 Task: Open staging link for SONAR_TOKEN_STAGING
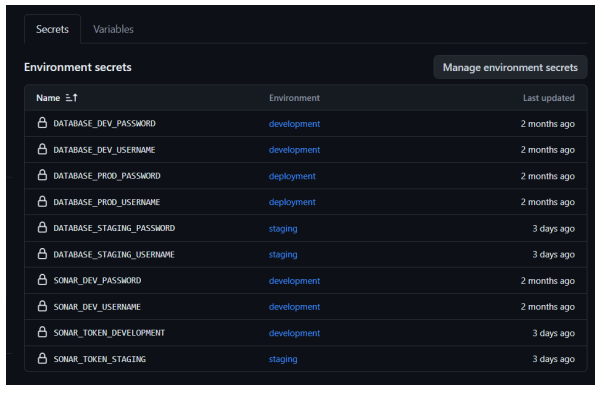[283, 359]
